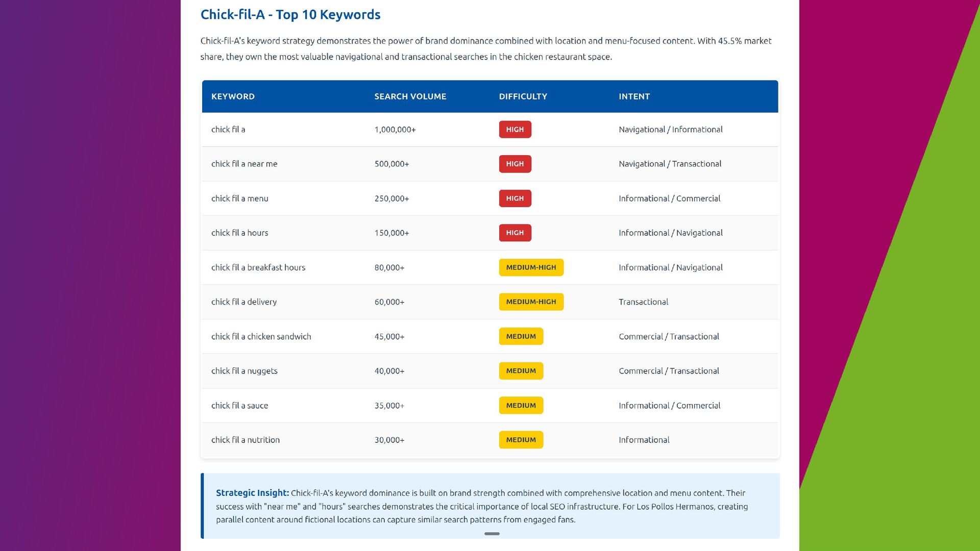Image resolution: width=980 pixels, height=551 pixels.
Task: Click the 'Chick-fil-A - Top 10 Keywords' heading
Action: point(290,14)
